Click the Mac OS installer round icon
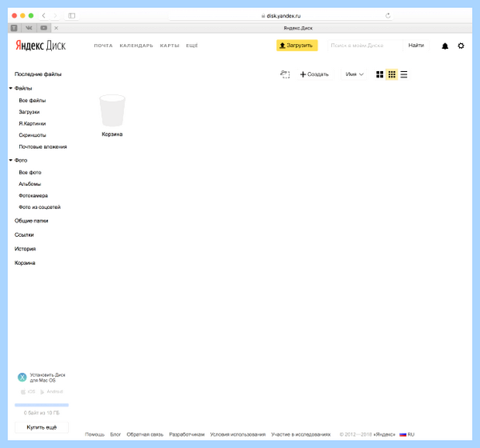 click(22, 378)
